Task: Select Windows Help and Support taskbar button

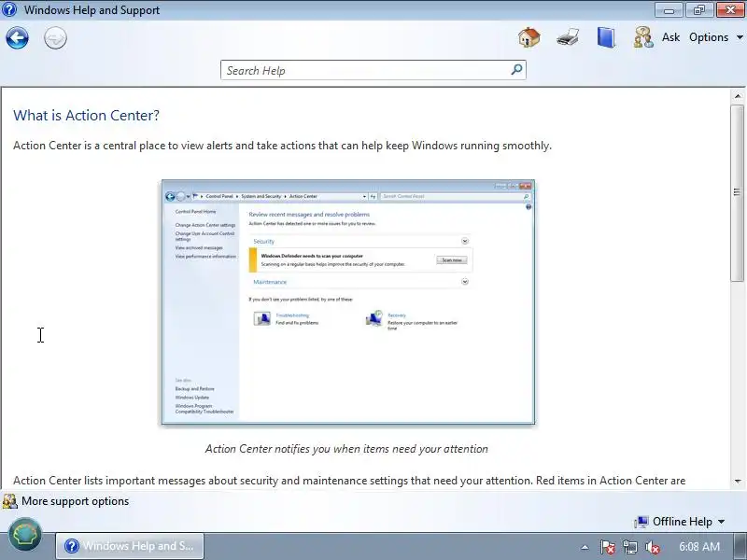Action: tap(130, 546)
